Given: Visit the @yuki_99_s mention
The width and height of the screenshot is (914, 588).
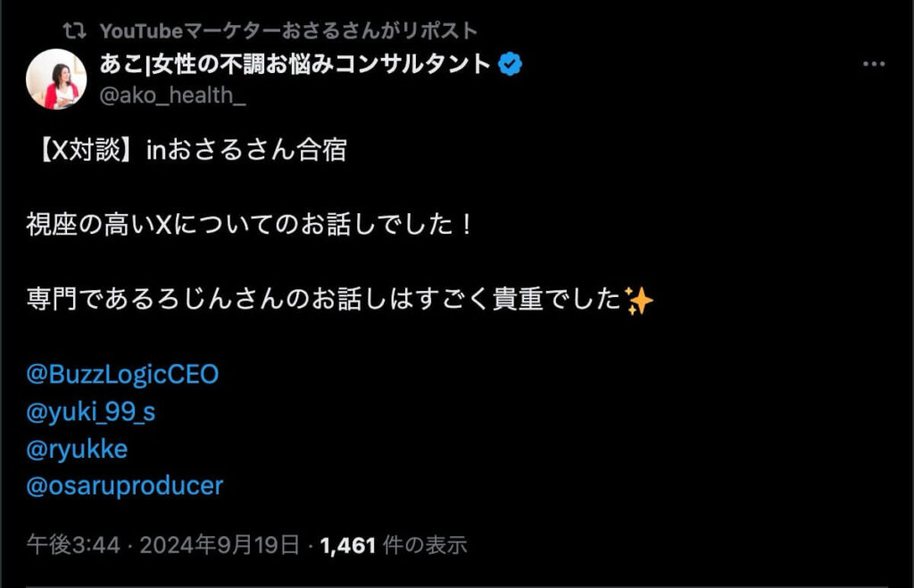Looking at the screenshot, I should tap(91, 412).
